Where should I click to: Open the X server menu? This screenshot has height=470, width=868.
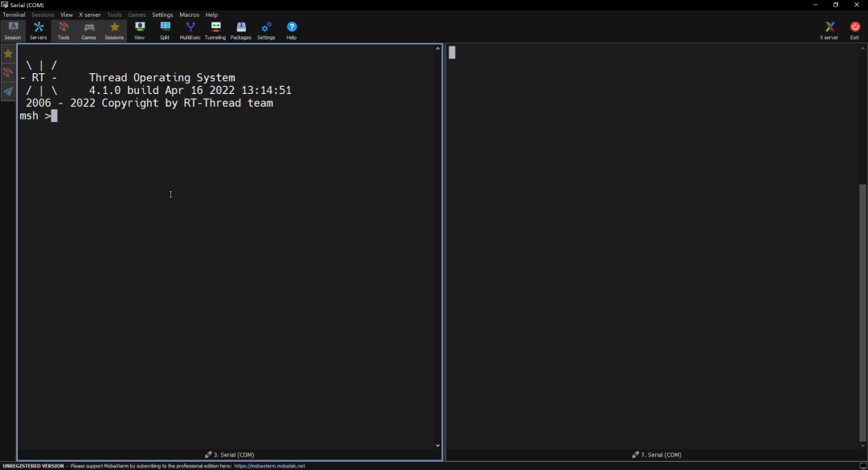click(90, 15)
